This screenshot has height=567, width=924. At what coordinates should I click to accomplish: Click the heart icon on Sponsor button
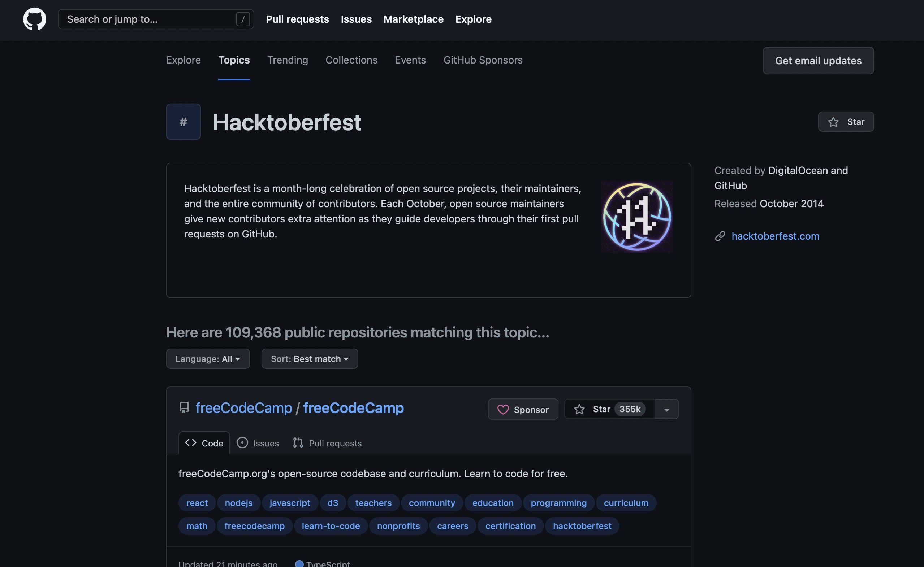503,410
